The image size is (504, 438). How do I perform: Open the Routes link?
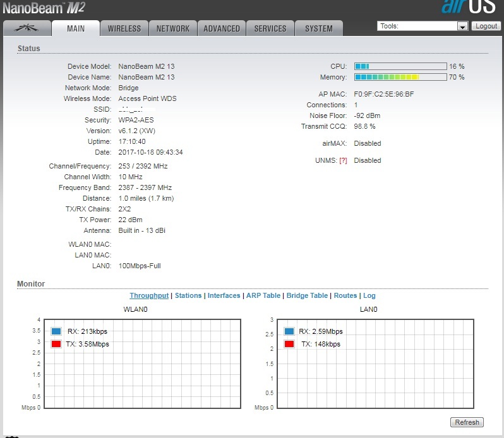pyautogui.click(x=345, y=295)
